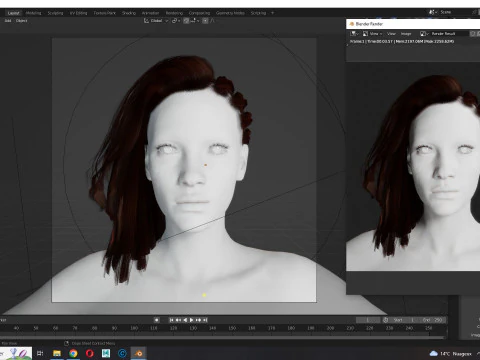Open the Scripting workspace tab
The width and height of the screenshot is (480, 360).
pos(258,13)
